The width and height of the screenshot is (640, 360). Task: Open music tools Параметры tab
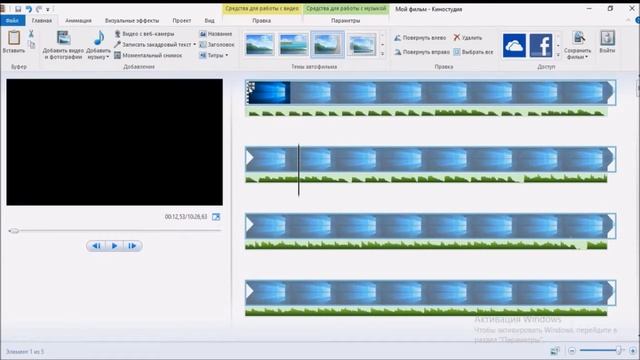tap(345, 20)
